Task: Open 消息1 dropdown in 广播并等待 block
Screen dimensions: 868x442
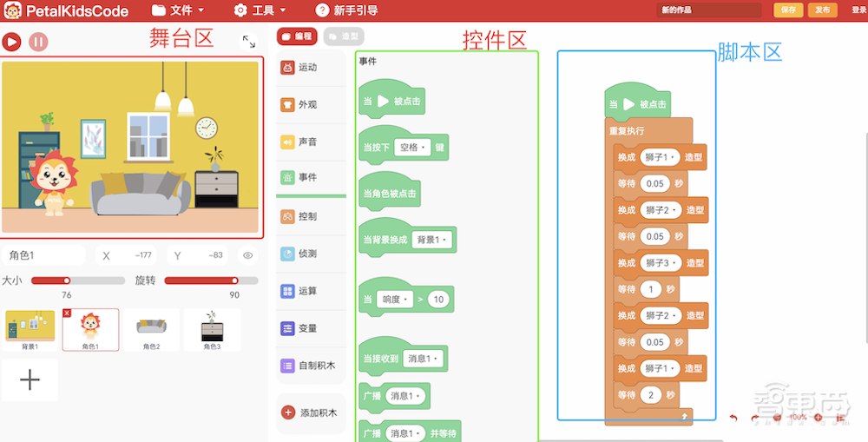Action: [404, 433]
